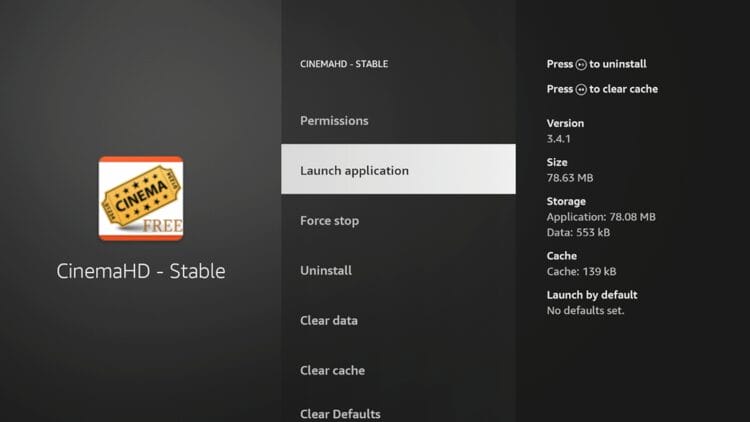Select the Uninstall menu option

[x=326, y=271]
